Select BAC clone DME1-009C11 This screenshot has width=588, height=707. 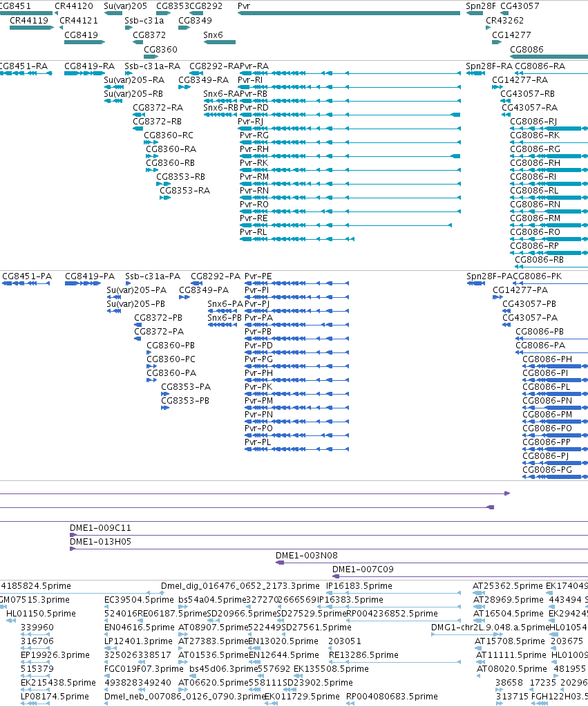(x=100, y=527)
